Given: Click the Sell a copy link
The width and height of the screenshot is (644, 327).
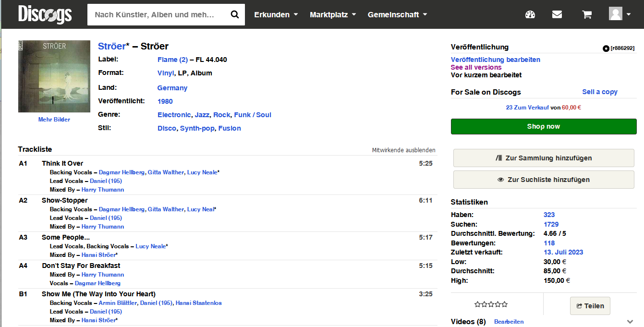Looking at the screenshot, I should 600,92.
